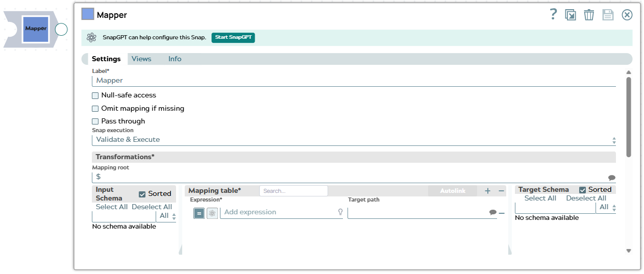
Task: Open Target path comment bubble icon
Action: 492,212
